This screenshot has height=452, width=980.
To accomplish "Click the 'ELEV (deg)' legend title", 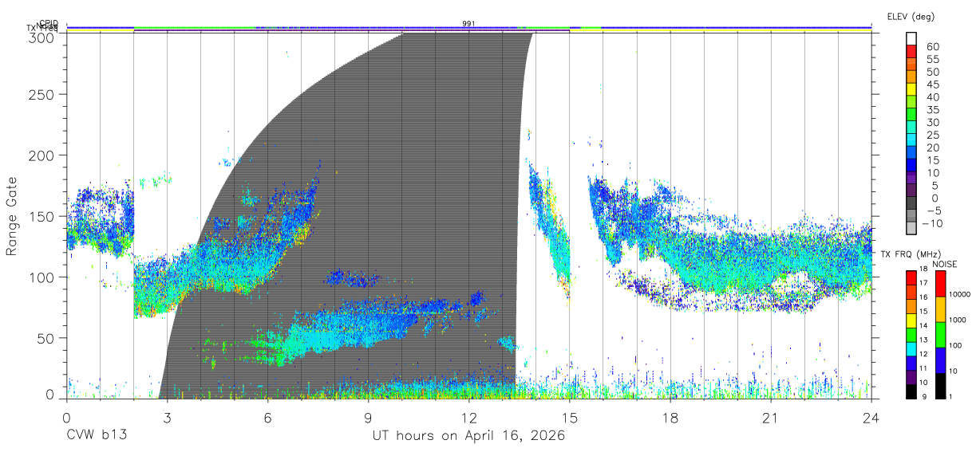I will [x=911, y=17].
